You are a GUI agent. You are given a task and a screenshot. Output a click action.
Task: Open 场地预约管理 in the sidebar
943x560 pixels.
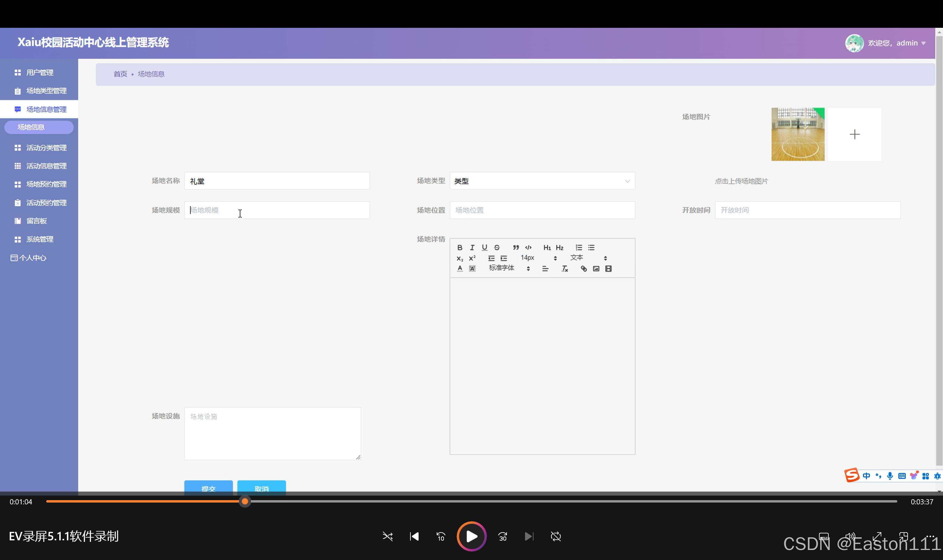coord(39,184)
